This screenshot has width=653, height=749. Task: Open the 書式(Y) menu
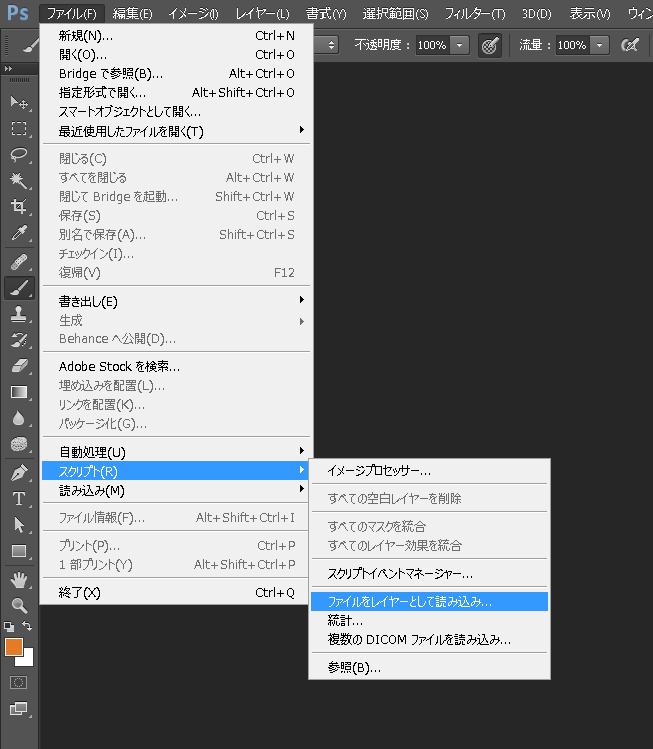point(326,14)
